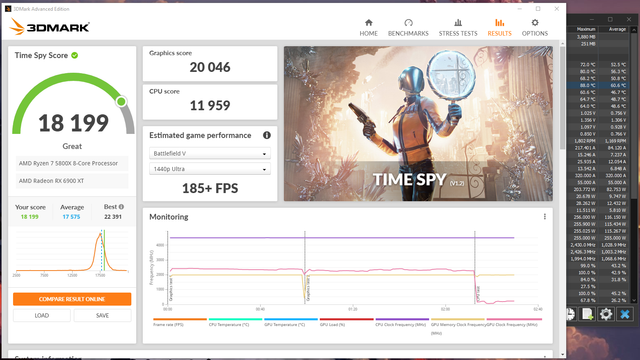This screenshot has width=640, height=360.
Task: Click the score distribution chart
Action: [x=72, y=252]
